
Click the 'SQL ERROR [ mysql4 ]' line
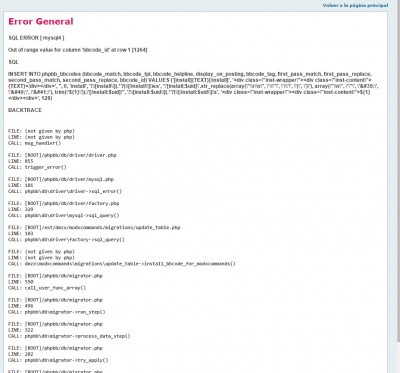pyautogui.click(x=36, y=38)
